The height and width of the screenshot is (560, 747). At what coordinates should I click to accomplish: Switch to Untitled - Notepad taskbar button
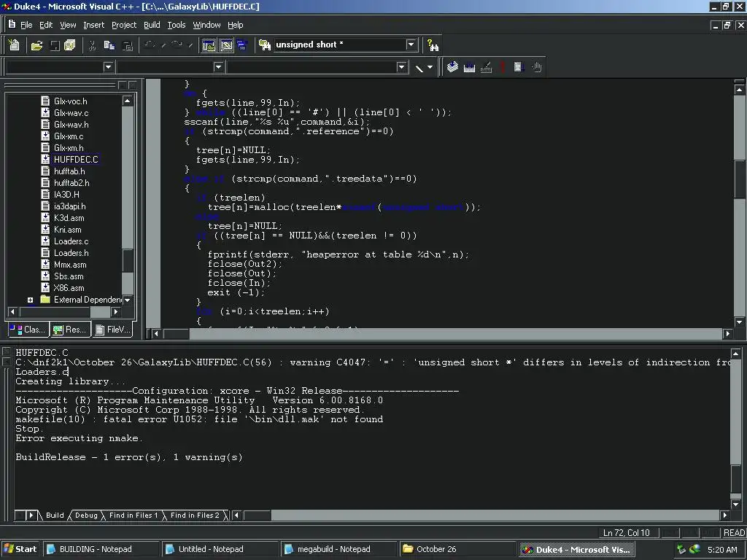coord(220,549)
